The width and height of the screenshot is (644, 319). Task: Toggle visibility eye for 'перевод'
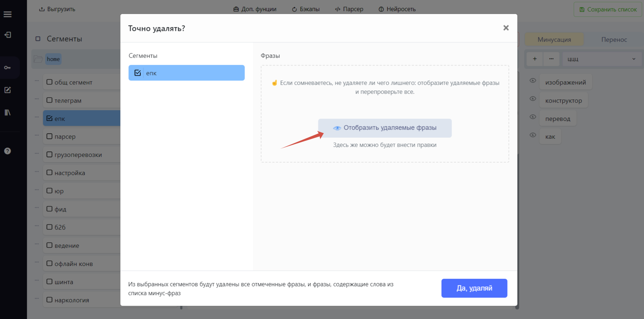533,117
